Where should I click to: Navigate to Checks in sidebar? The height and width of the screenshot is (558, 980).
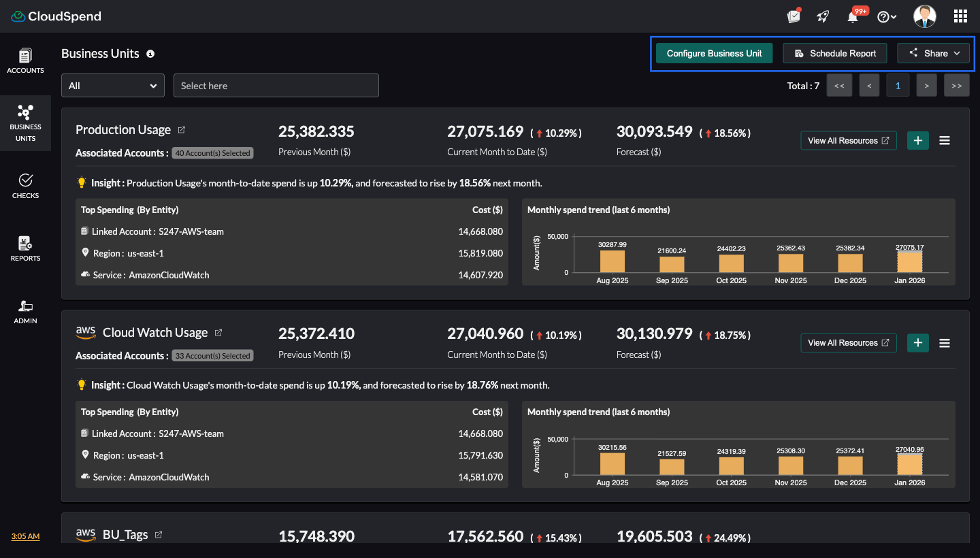[25, 186]
